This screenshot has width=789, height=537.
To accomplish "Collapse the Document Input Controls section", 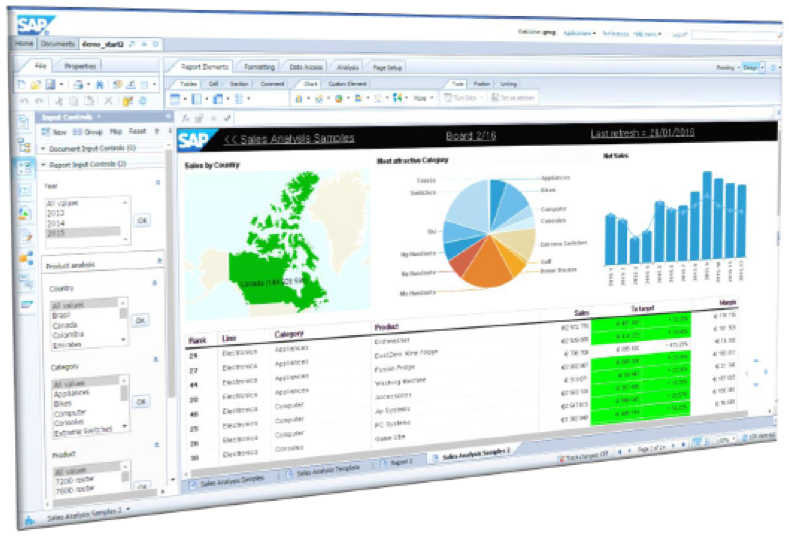I will click(x=43, y=147).
